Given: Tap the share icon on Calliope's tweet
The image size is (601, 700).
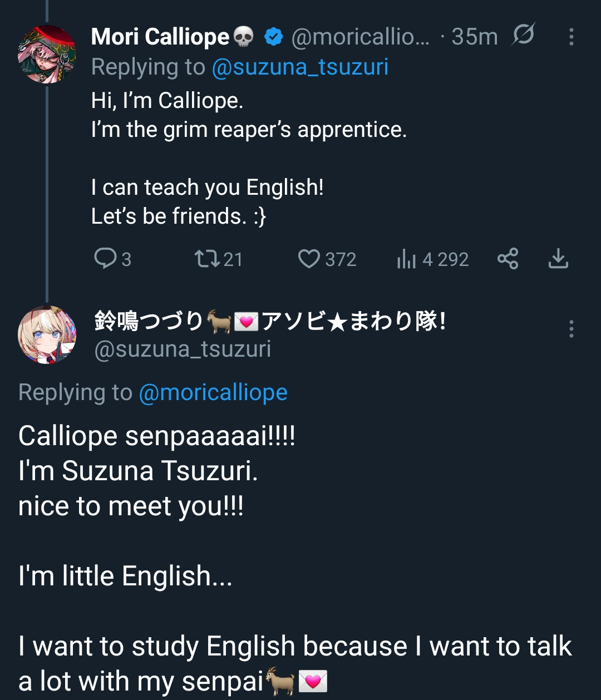Looking at the screenshot, I should coord(508,259).
